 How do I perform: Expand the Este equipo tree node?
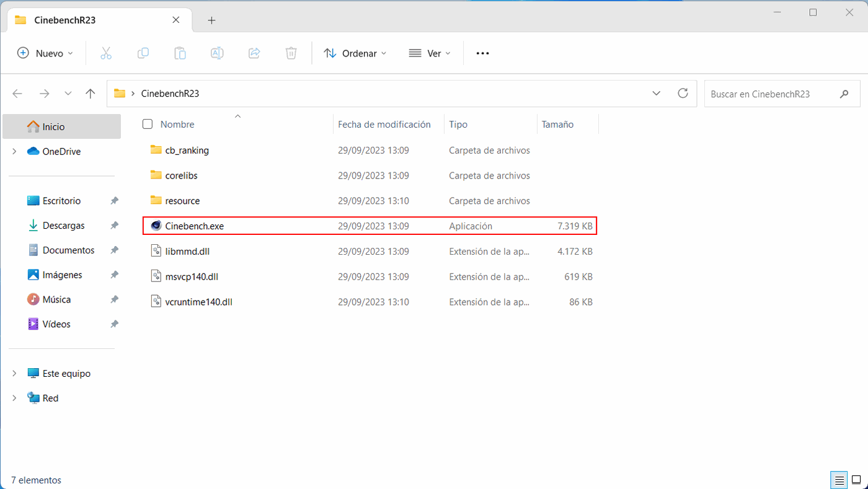coord(14,374)
